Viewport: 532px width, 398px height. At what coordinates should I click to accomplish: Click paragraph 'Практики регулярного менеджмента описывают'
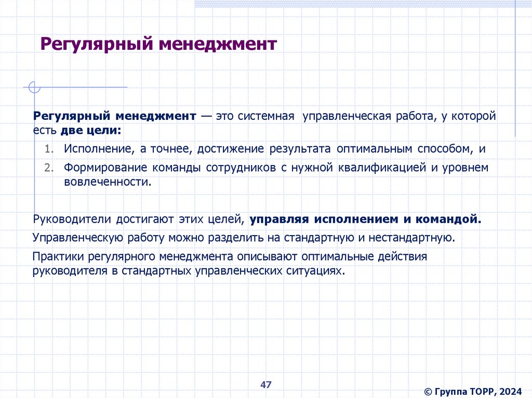[x=230, y=264]
